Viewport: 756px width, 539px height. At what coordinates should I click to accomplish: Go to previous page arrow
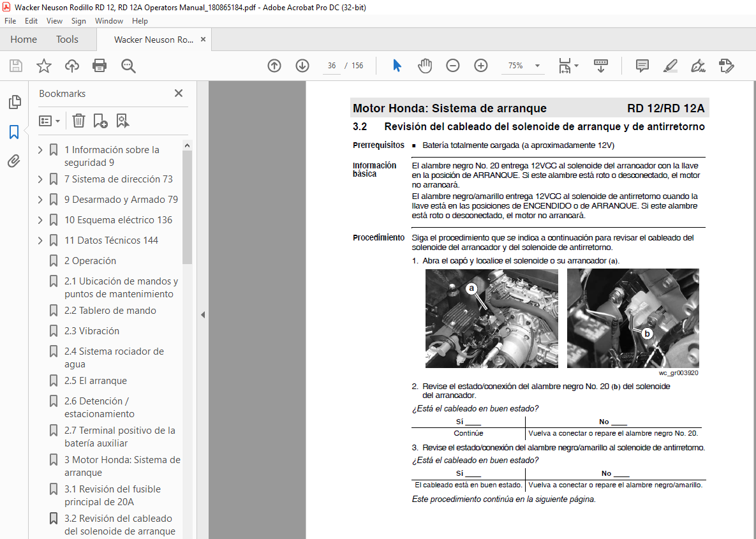(x=274, y=66)
